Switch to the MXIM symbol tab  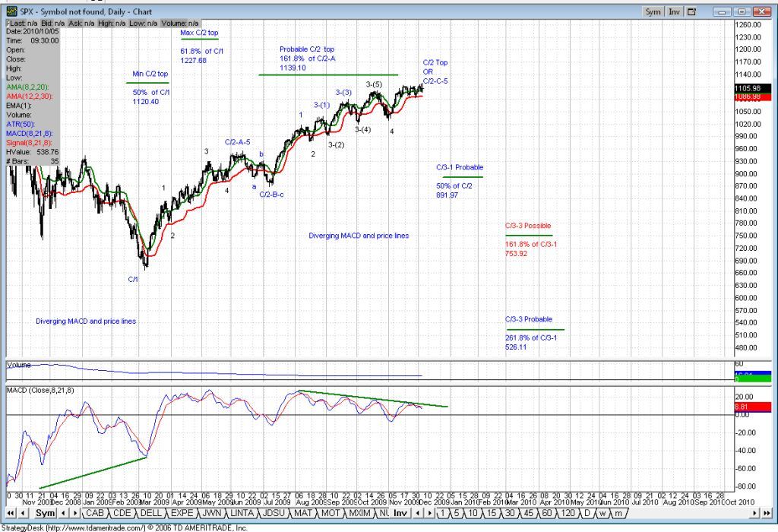pyautogui.click(x=360, y=513)
